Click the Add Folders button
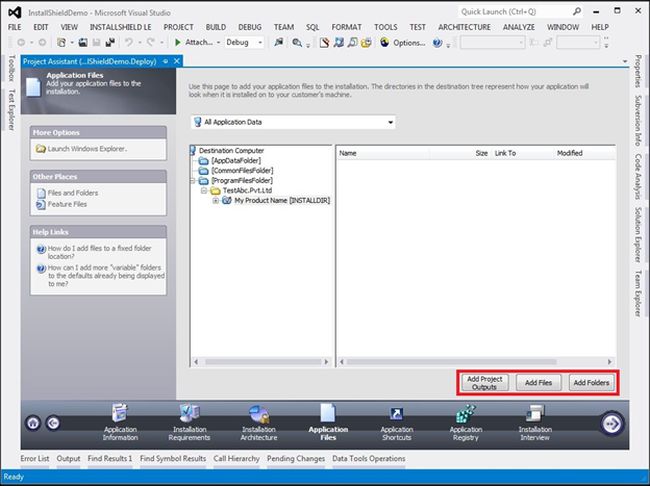650x486 pixels. point(592,383)
